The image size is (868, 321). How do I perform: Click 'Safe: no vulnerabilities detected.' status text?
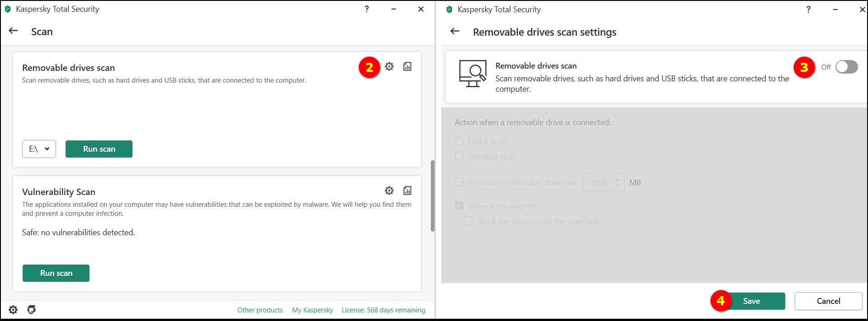coord(79,233)
